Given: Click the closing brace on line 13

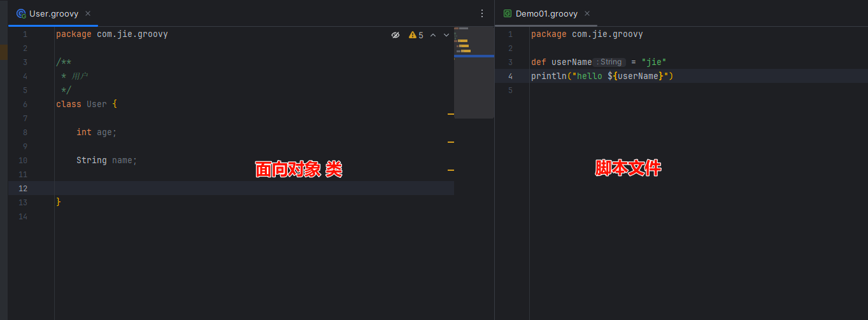Looking at the screenshot, I should tap(59, 202).
